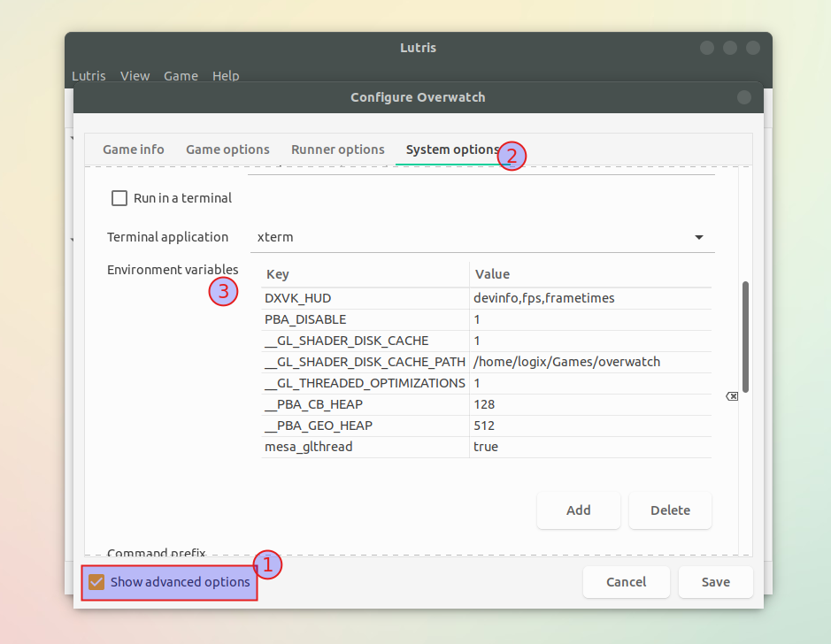Expand the xterm combo box arrow
This screenshot has width=831, height=644.
(698, 237)
